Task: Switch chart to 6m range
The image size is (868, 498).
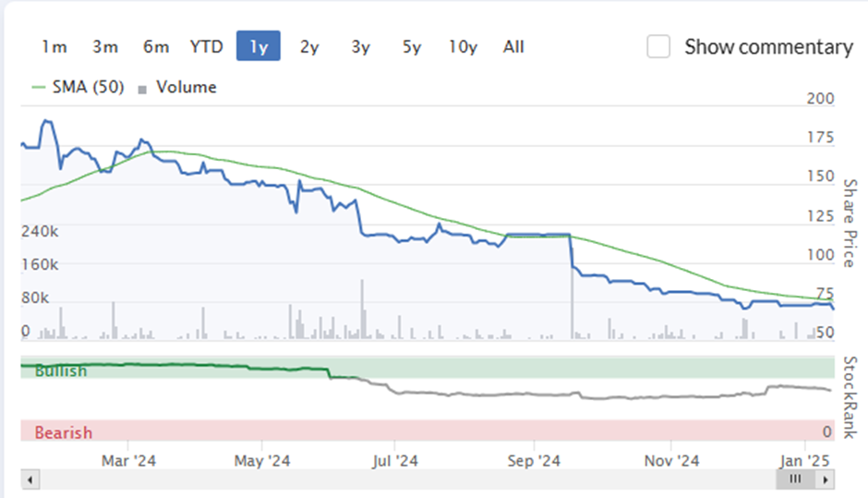Action: click(156, 46)
